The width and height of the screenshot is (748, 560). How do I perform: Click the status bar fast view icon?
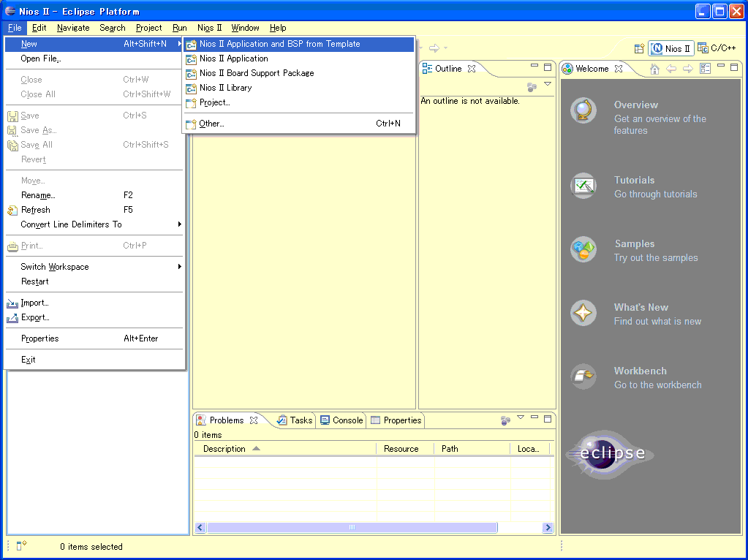click(x=21, y=545)
